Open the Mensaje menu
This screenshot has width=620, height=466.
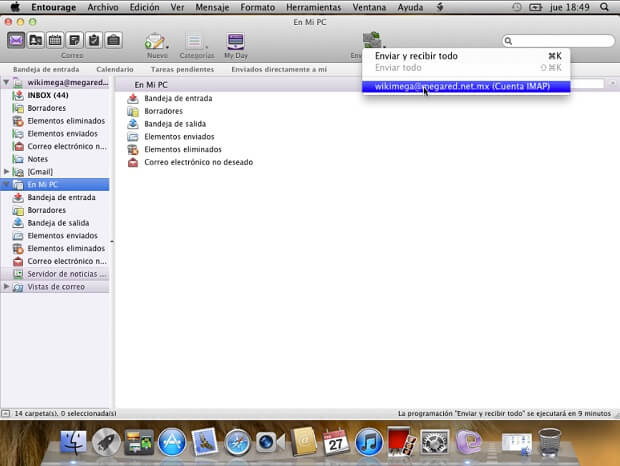click(212, 7)
